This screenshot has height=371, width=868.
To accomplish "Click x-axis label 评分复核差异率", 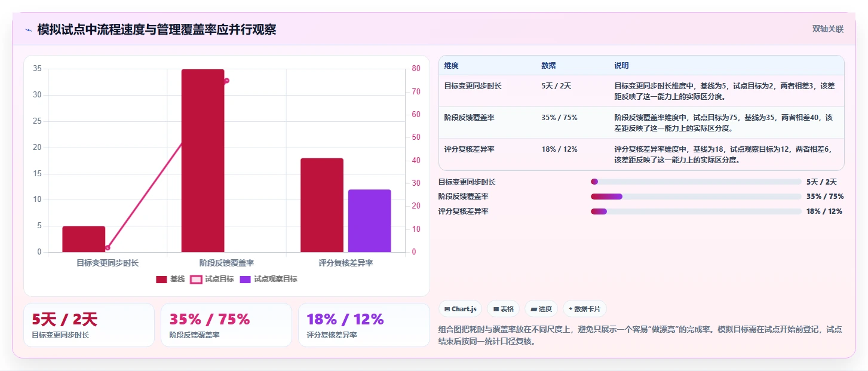I will tap(346, 263).
